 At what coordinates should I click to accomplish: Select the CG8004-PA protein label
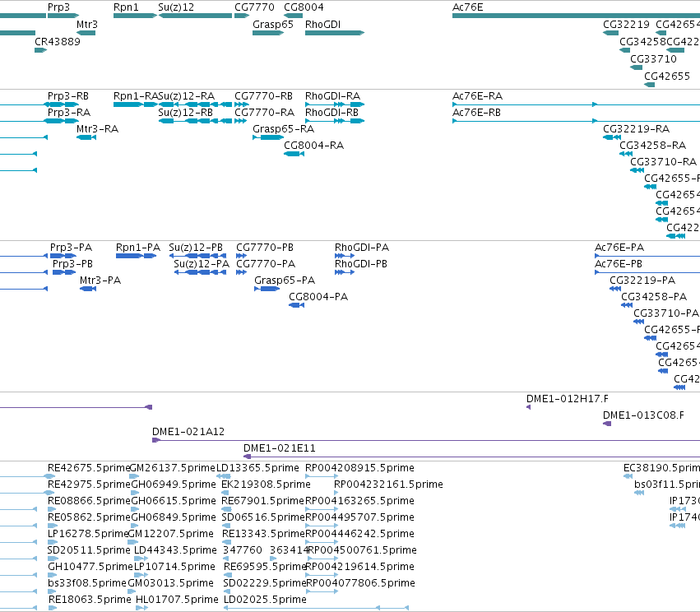[318, 297]
